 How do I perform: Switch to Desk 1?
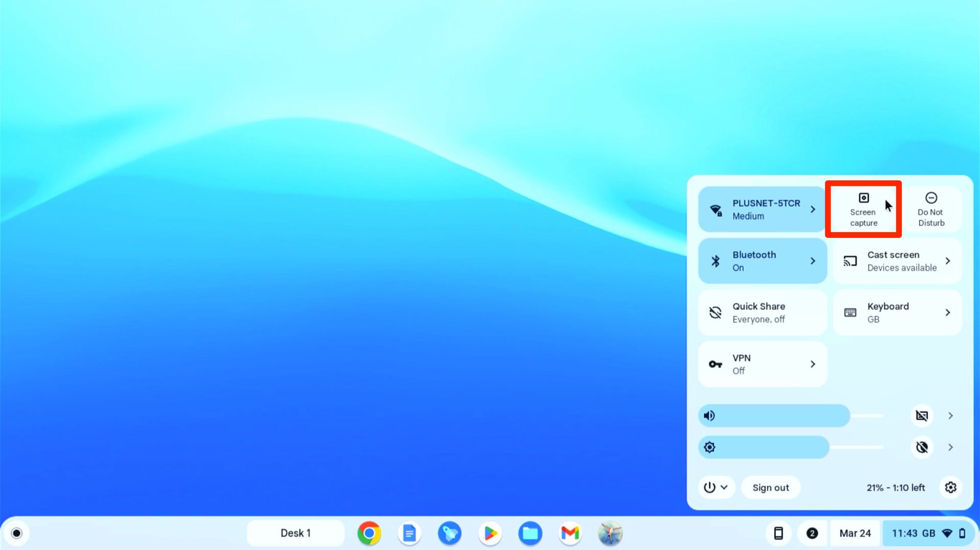296,533
